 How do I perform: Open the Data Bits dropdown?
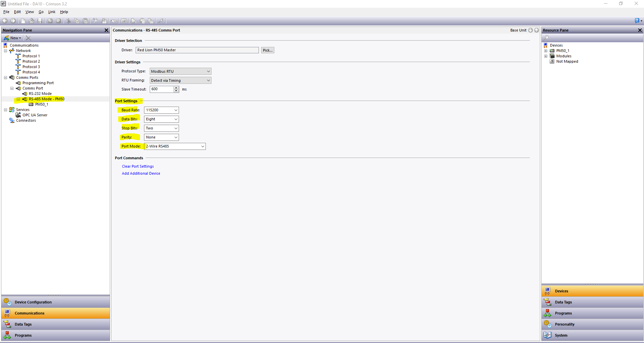[x=162, y=119]
